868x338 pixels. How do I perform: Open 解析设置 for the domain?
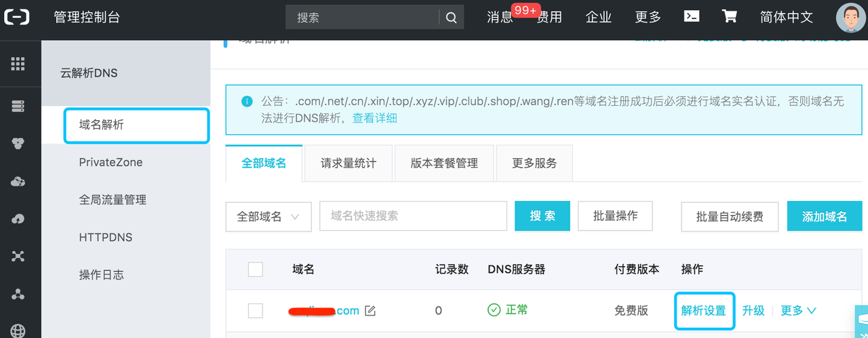704,310
